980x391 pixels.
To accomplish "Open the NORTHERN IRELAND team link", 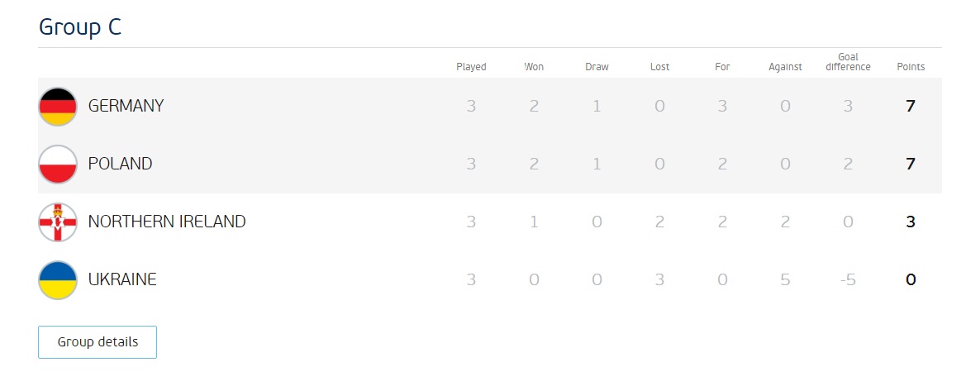I will [x=167, y=222].
